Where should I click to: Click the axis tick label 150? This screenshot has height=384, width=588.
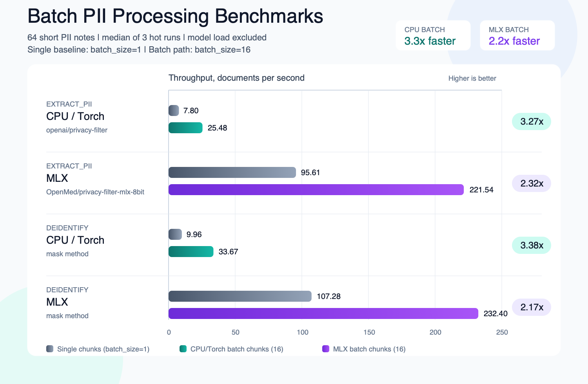pyautogui.click(x=369, y=332)
